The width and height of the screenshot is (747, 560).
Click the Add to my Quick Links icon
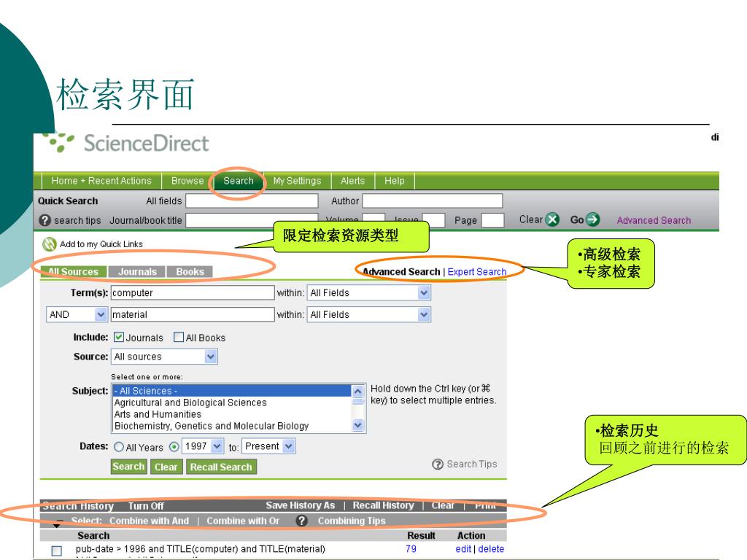point(49,244)
